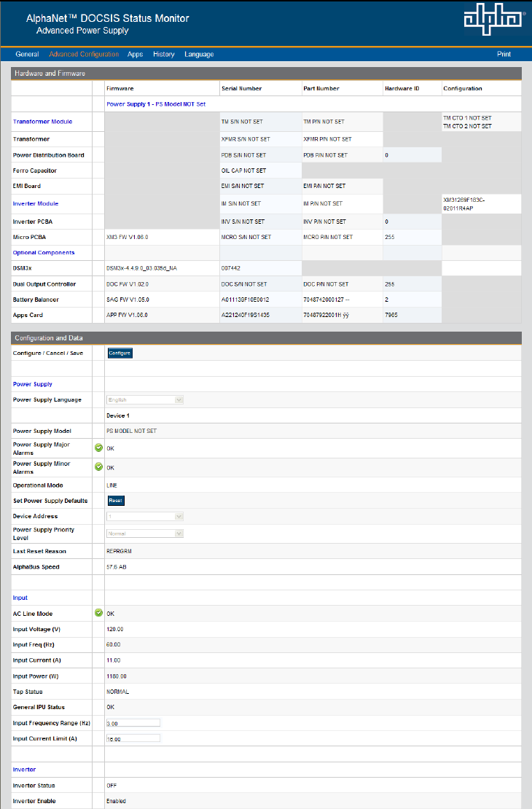Click Power Supply 1 - PS Model NOT Set link
Screen dimensions: 532x809
[156, 104]
